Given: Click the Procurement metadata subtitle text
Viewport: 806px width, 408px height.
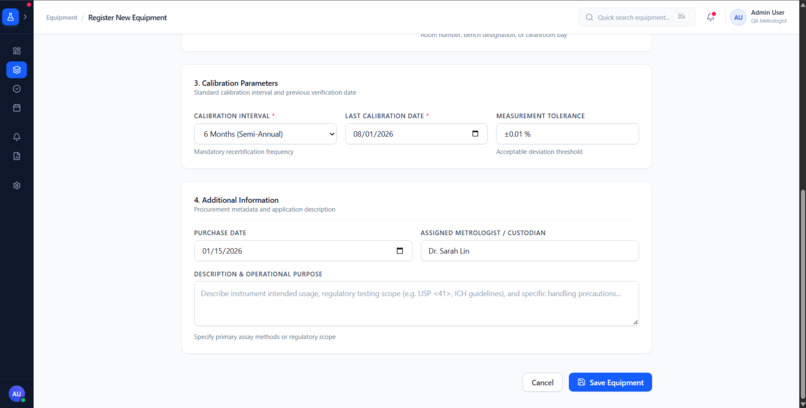Looking at the screenshot, I should 265,210.
